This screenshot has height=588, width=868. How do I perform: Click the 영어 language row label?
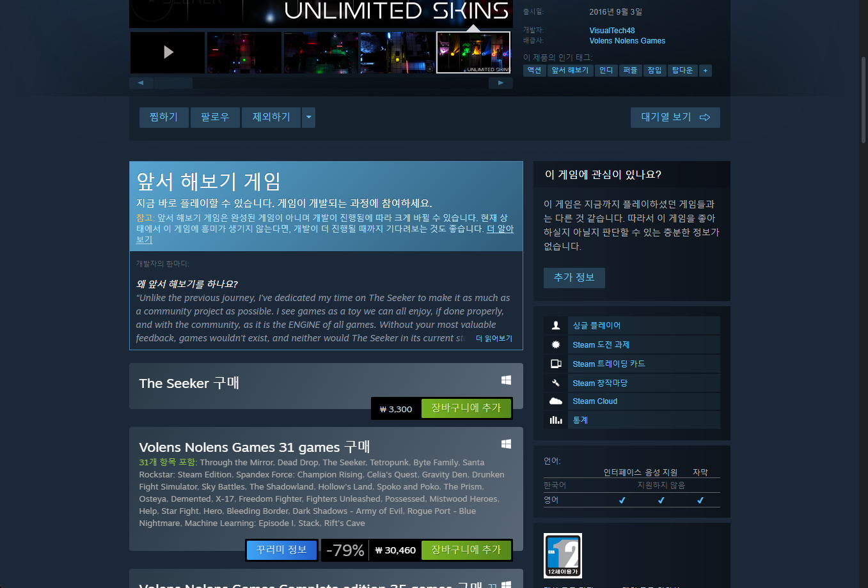551,500
